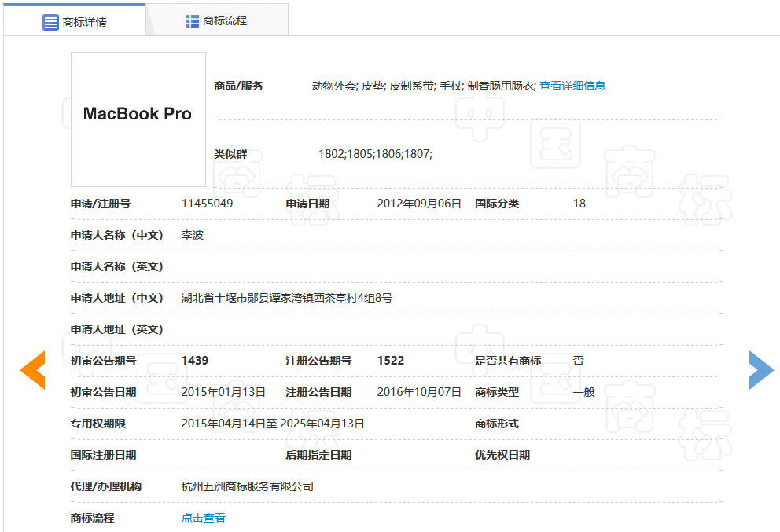Click the 申请人地址（英文） label
The image size is (780, 532).
coord(117,329)
